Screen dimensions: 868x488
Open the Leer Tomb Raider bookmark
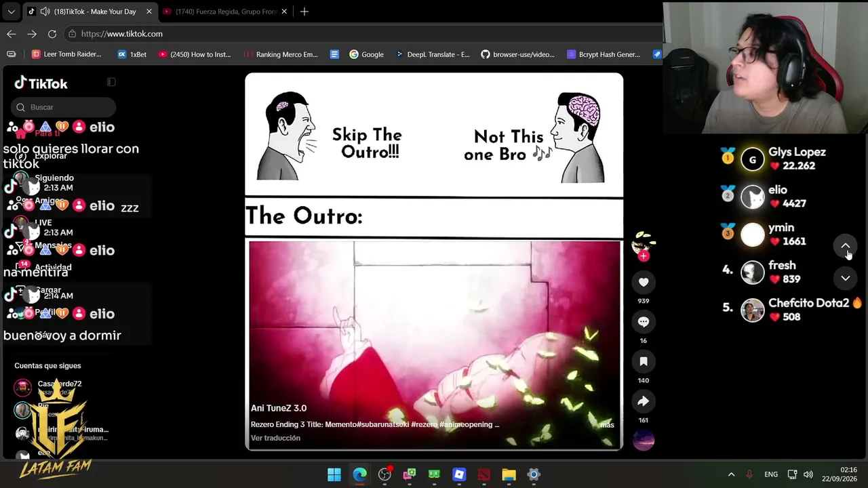tap(66, 54)
